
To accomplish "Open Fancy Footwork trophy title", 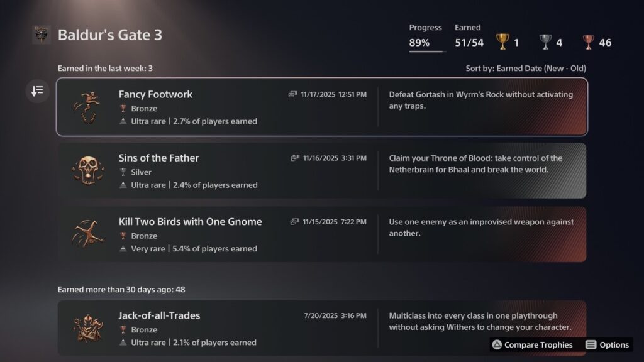I will pos(155,94).
